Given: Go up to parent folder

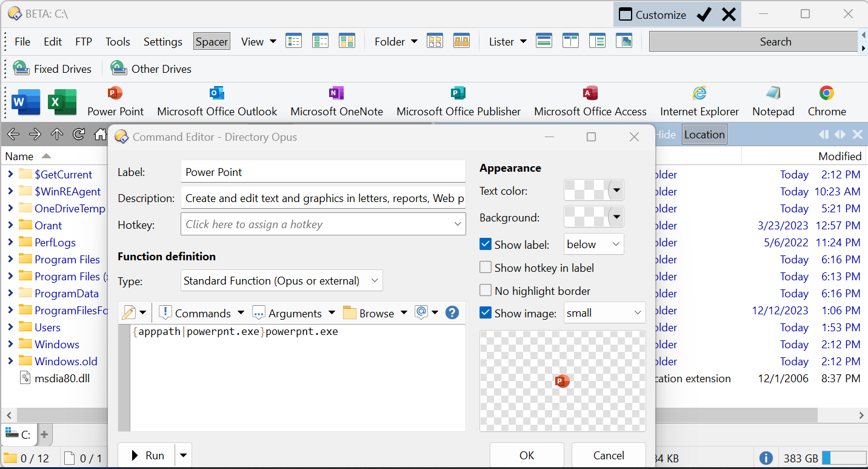Looking at the screenshot, I should pyautogui.click(x=57, y=134).
